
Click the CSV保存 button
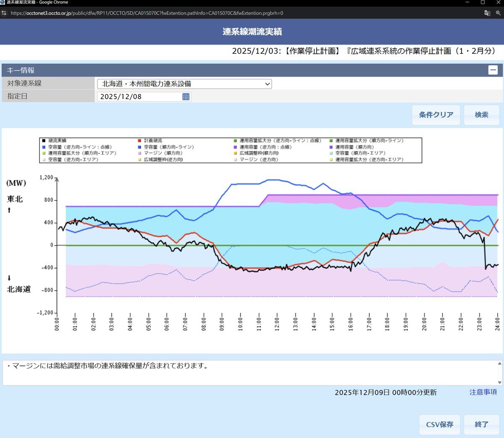coord(439,424)
